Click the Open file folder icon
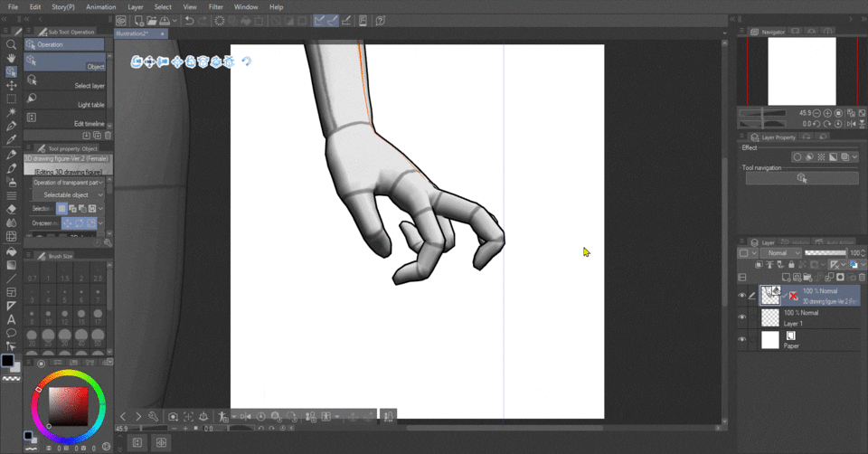 pyautogui.click(x=151, y=21)
